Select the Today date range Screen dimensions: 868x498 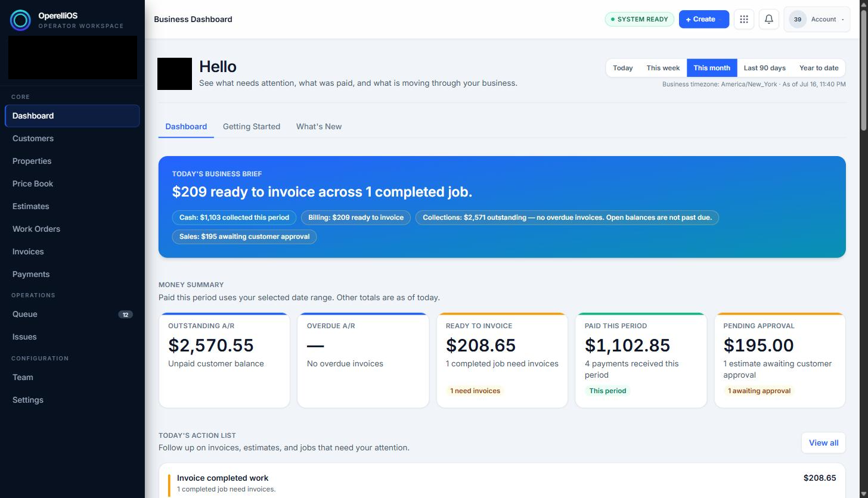click(x=622, y=68)
